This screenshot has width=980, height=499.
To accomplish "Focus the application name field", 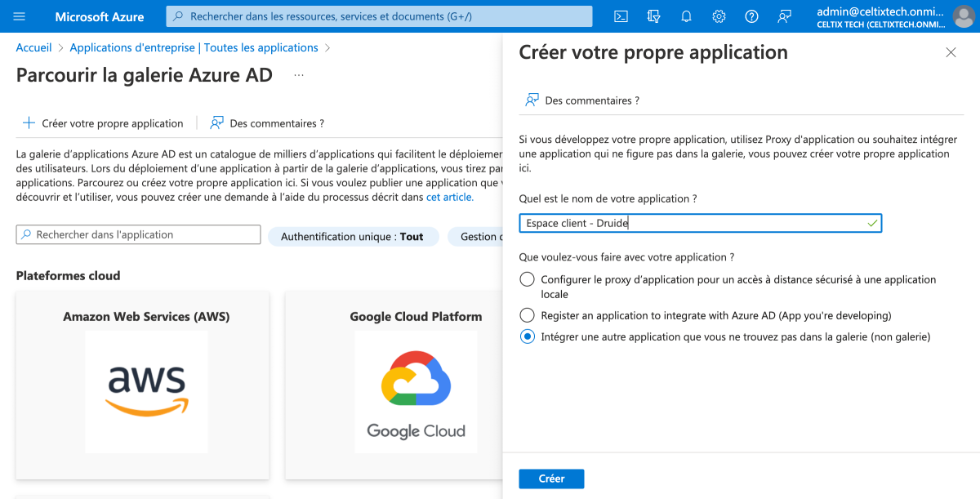I will point(701,223).
